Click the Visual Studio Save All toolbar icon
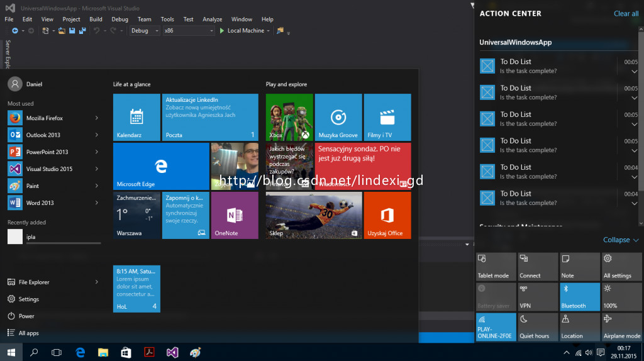This screenshot has height=361, width=644. pos(82,31)
